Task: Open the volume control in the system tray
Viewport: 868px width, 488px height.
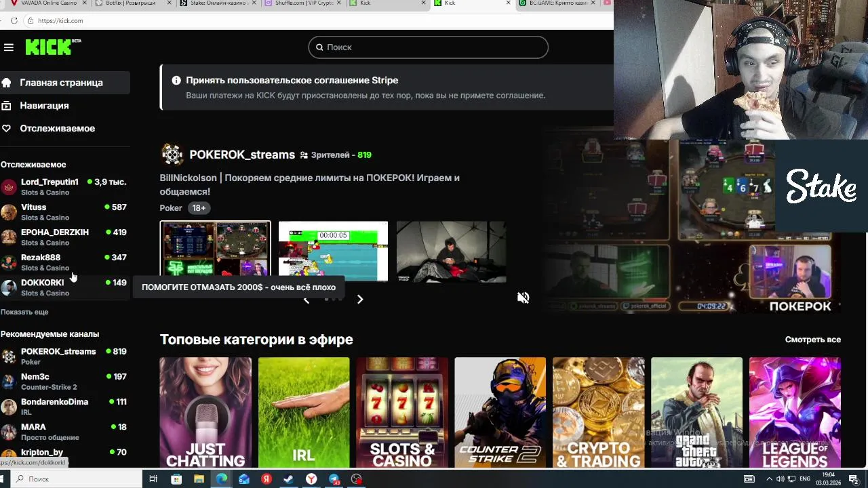Action: click(x=779, y=479)
